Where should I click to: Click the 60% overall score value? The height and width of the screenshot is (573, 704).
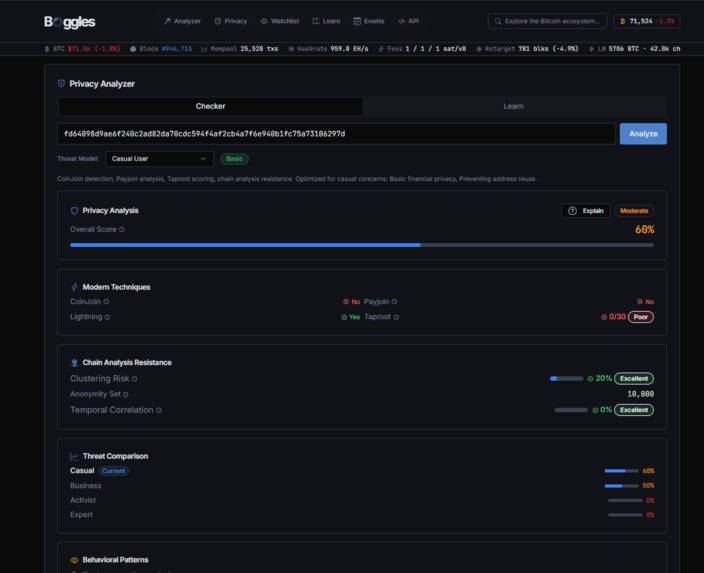tap(644, 229)
